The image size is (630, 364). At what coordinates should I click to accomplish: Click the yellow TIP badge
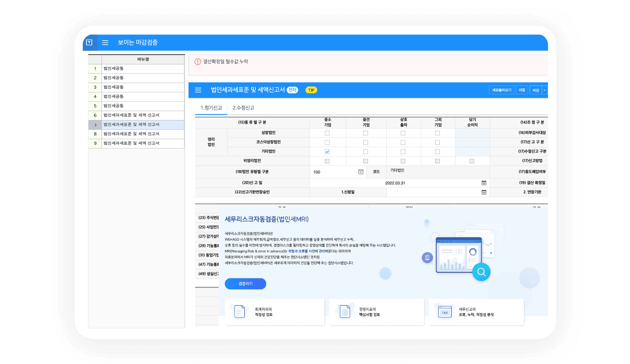[311, 90]
